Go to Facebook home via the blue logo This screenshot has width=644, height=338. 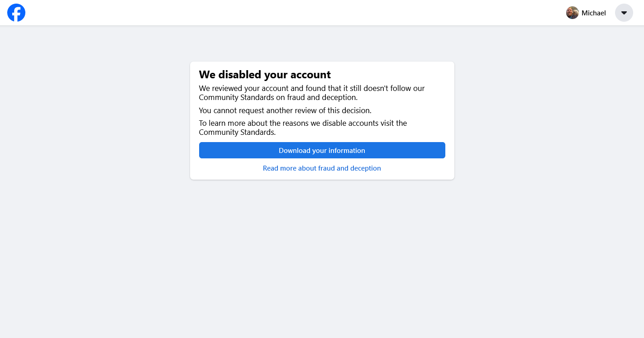16,13
